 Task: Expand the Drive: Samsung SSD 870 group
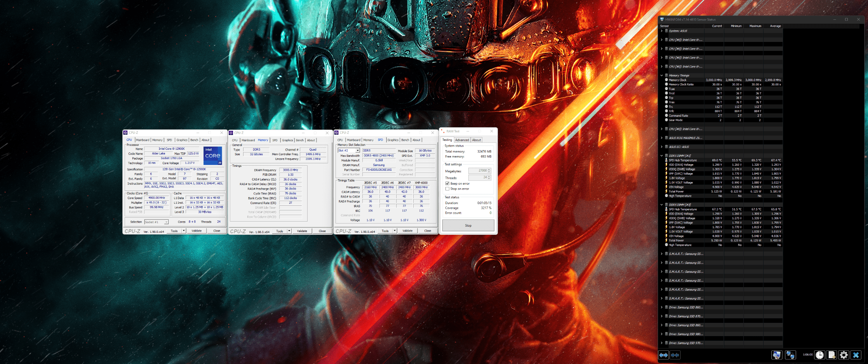point(662,316)
